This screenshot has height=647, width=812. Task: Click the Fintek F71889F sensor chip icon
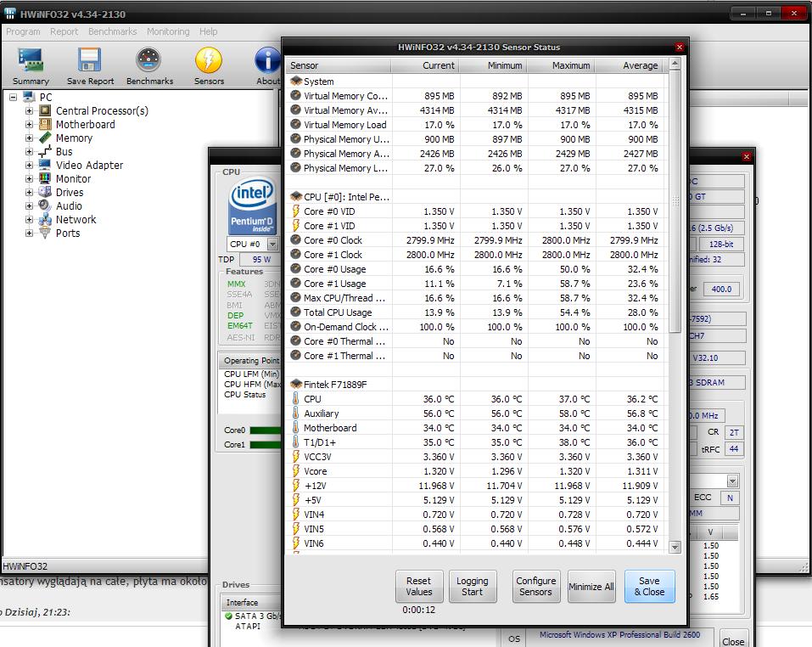click(296, 385)
